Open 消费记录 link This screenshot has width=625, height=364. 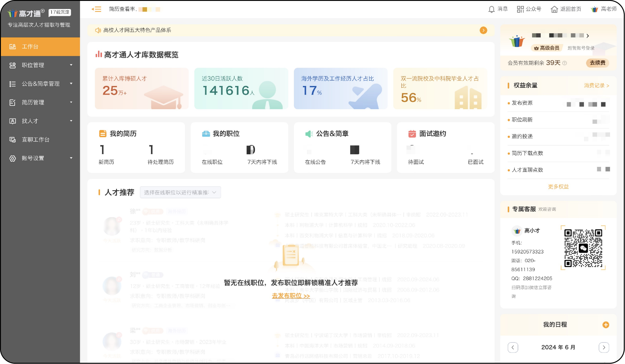click(x=596, y=86)
